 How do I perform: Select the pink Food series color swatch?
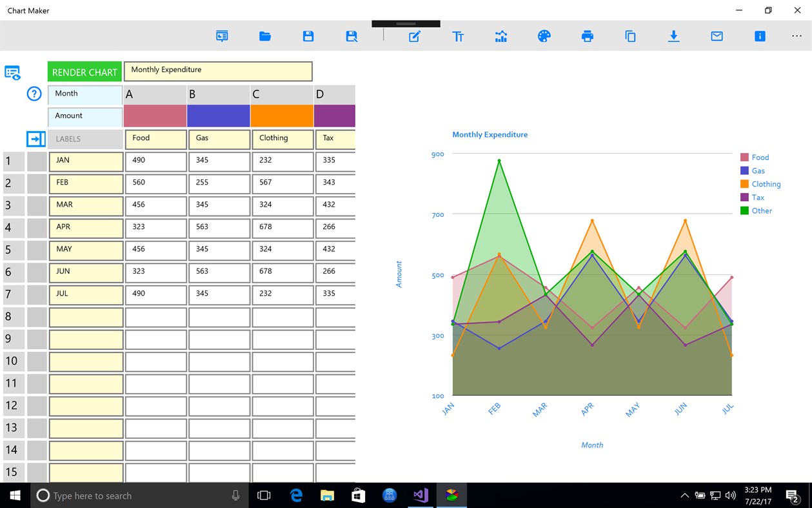click(155, 116)
